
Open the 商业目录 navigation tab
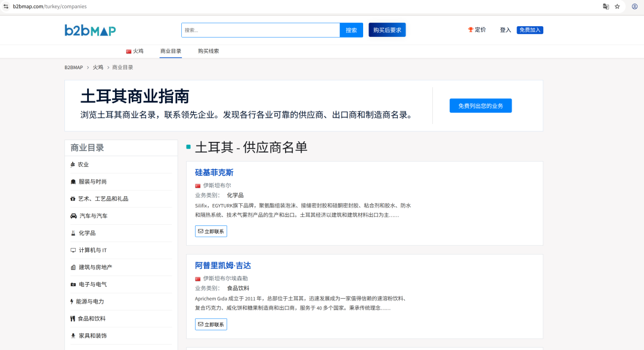point(171,51)
